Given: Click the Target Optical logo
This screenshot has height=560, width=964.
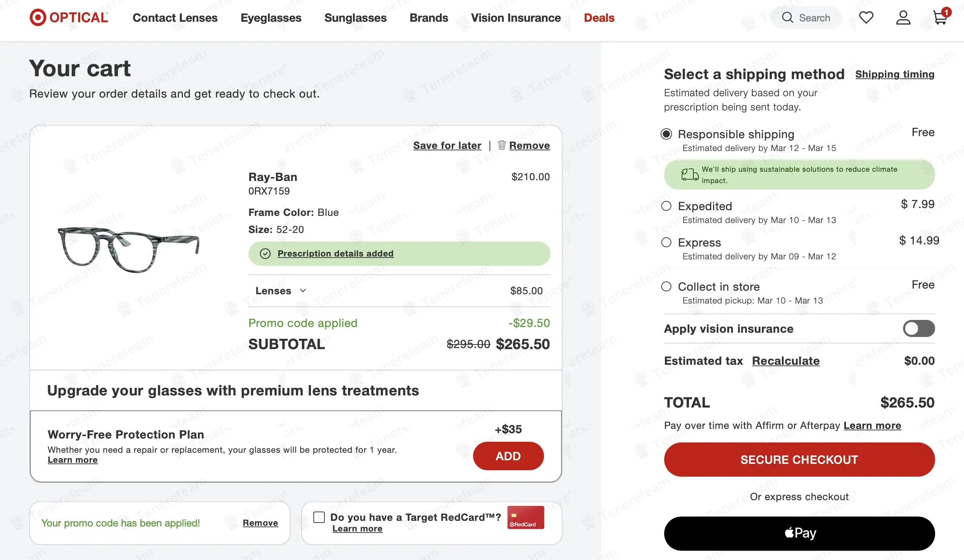Looking at the screenshot, I should coord(69,17).
